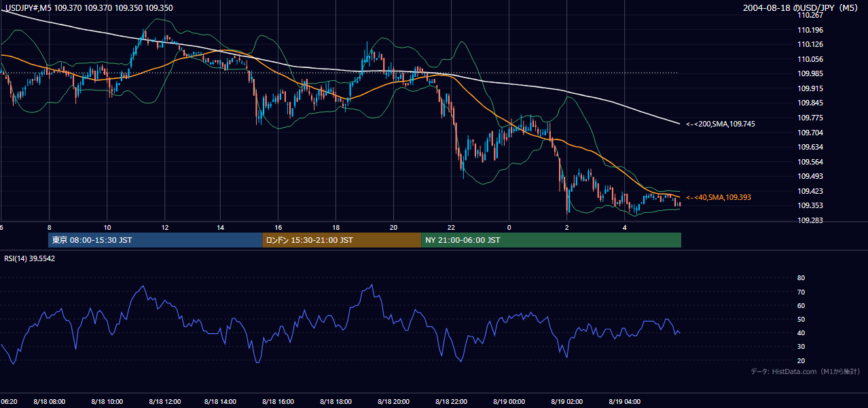Viewport: 868px width, 408px height.
Task: Select the London session bar 15:30-21:00 JST
Action: [x=342, y=240]
